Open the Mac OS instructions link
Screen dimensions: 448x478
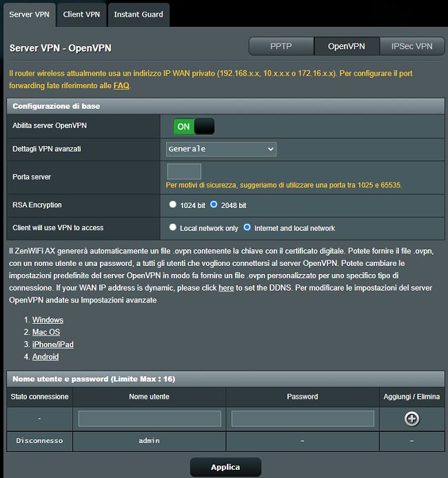pyautogui.click(x=46, y=332)
